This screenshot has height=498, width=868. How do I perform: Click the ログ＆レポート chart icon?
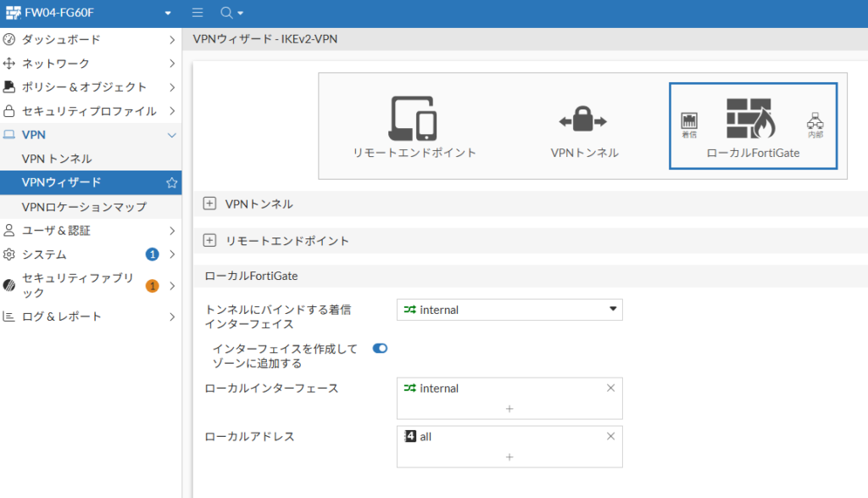click(x=8, y=316)
